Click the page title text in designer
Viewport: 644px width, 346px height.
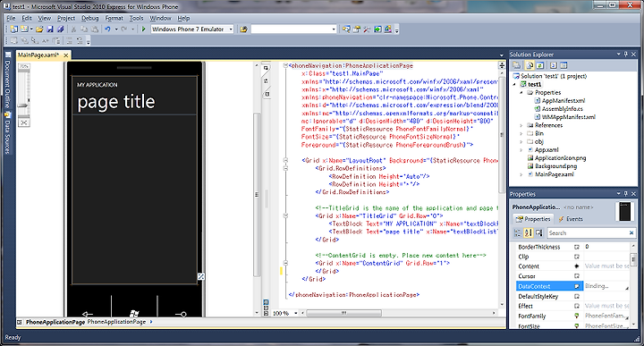(x=116, y=102)
